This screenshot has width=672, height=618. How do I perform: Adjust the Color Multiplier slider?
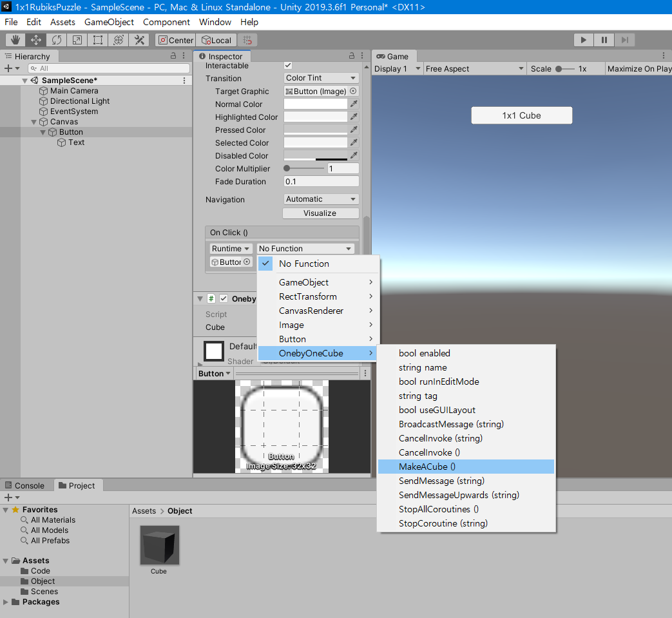click(303, 168)
